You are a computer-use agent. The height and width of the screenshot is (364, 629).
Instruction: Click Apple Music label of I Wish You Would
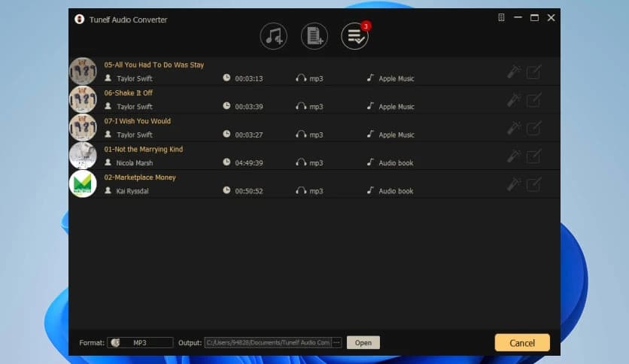pos(397,135)
